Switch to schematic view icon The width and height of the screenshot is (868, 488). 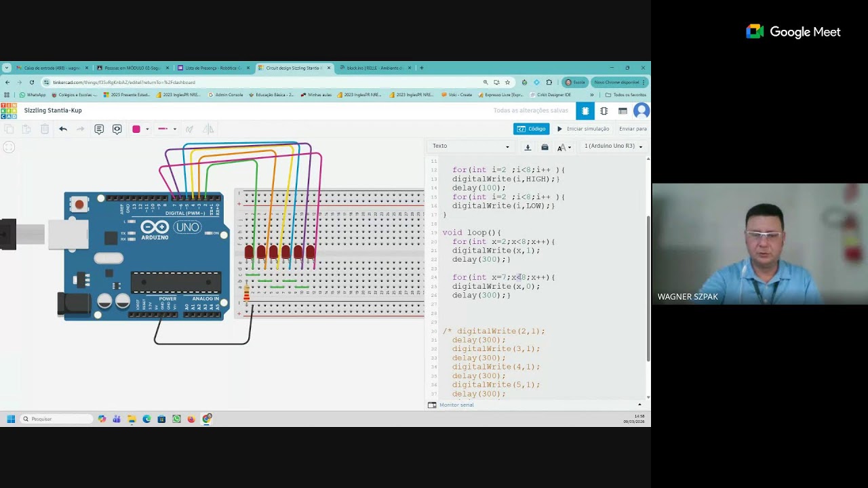604,111
